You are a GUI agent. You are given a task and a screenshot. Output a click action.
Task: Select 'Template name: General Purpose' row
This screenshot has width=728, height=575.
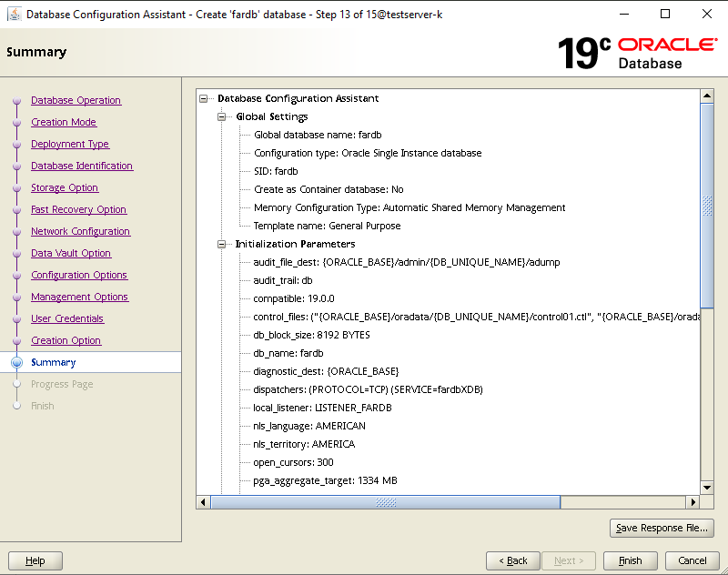point(327,226)
